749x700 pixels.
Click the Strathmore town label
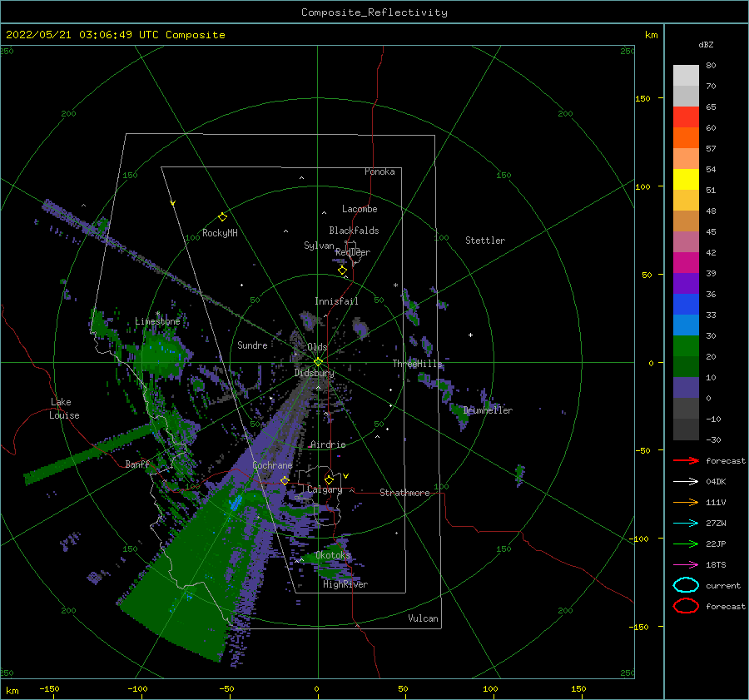pyautogui.click(x=404, y=493)
